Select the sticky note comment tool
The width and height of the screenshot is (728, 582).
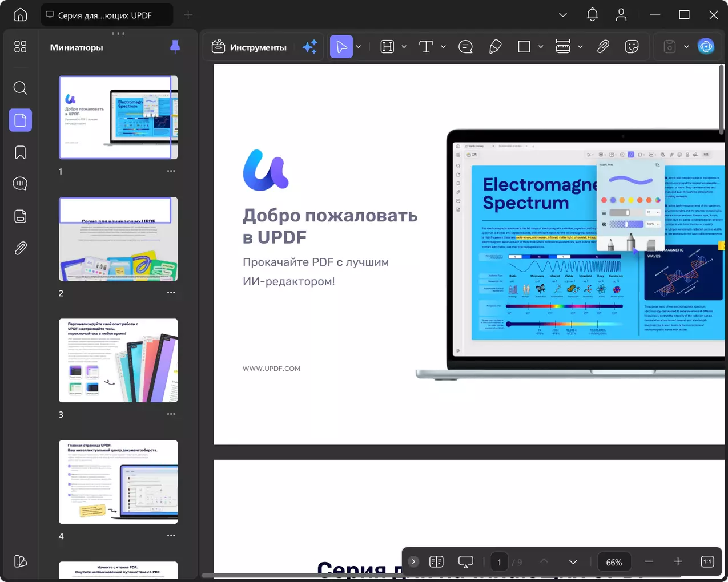[466, 47]
